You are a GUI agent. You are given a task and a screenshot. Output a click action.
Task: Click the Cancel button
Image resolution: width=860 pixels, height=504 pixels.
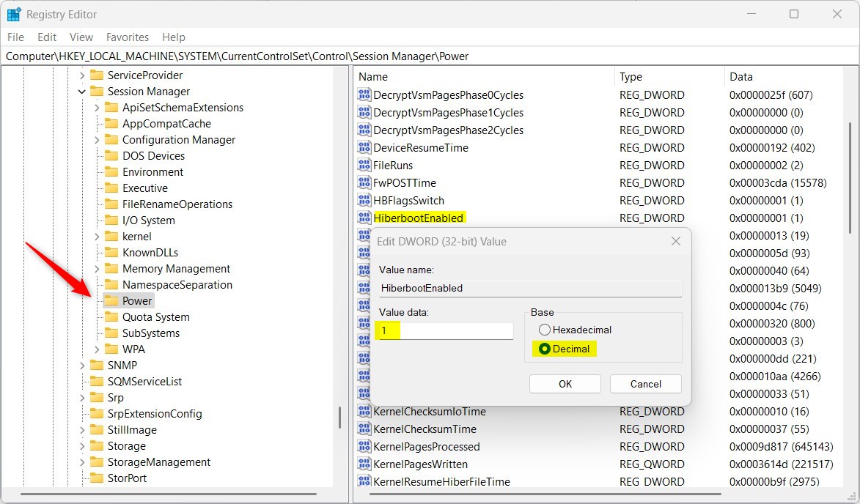click(645, 383)
